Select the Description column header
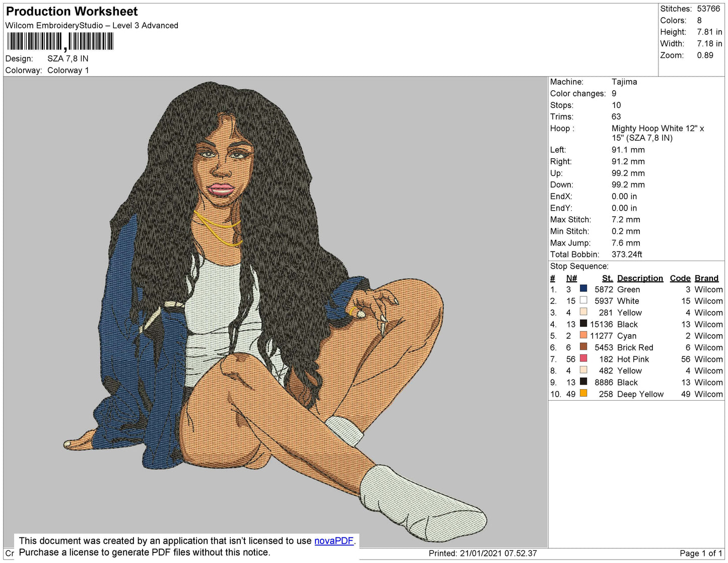Viewport: 728px width, 563px height. tap(640, 278)
